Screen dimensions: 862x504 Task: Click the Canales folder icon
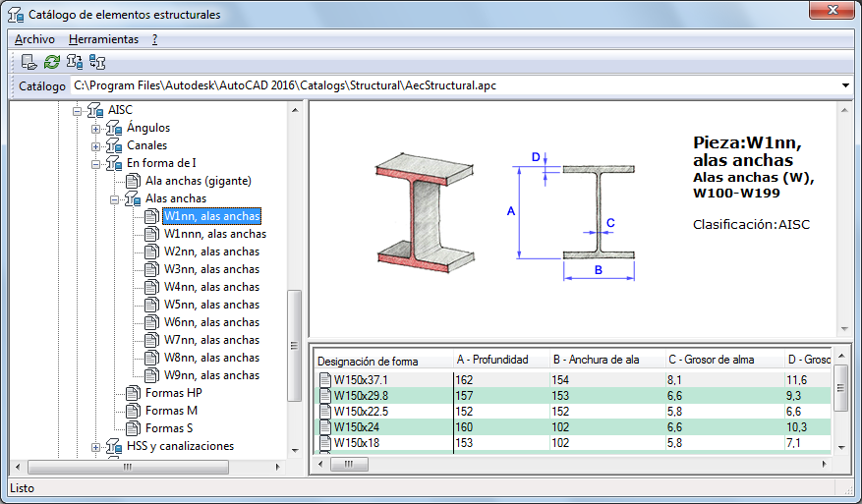(x=114, y=145)
